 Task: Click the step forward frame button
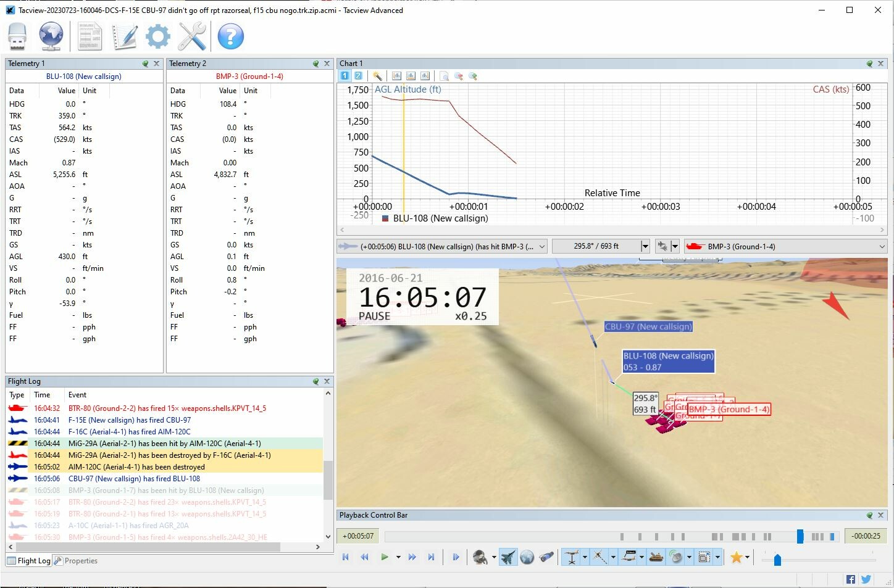pyautogui.click(x=456, y=557)
